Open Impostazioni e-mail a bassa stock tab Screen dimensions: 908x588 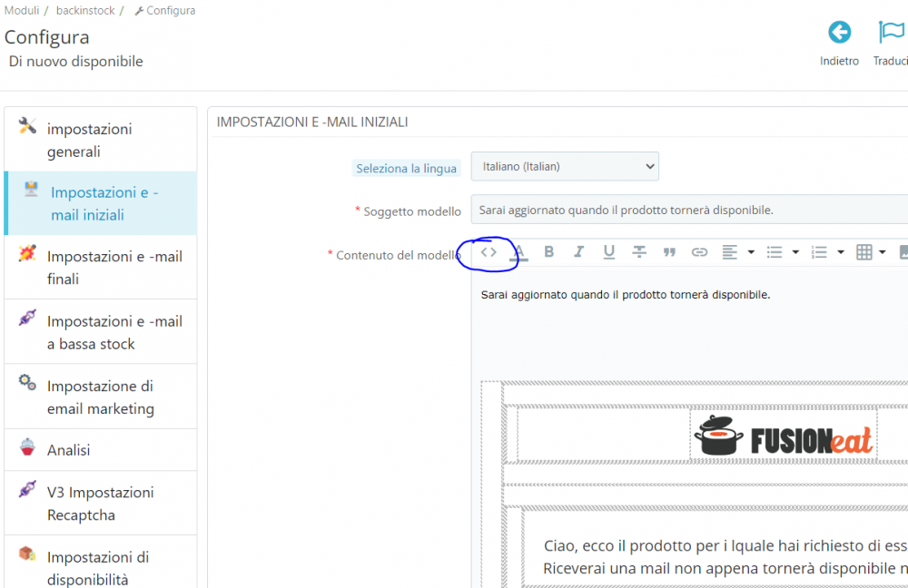(x=101, y=332)
